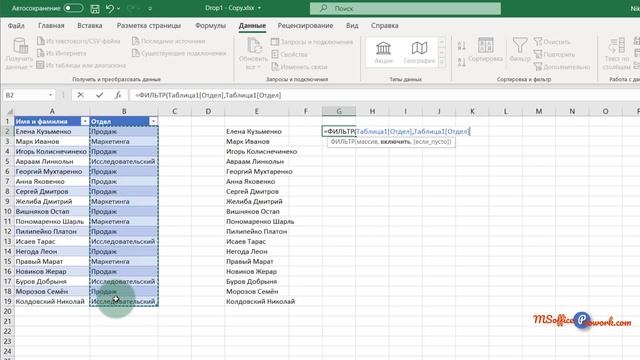Image resolution: width=640 pixels, height=360 pixels.
Task: Click into the formula bar text
Action: coord(208,95)
